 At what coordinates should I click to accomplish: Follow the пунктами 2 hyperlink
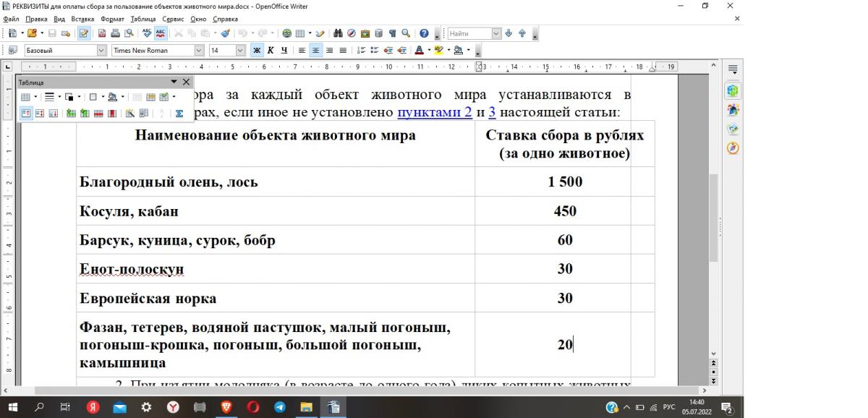pos(435,112)
